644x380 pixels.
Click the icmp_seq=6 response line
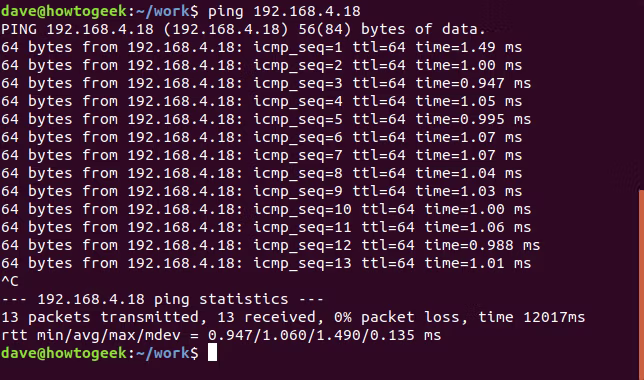coord(262,138)
